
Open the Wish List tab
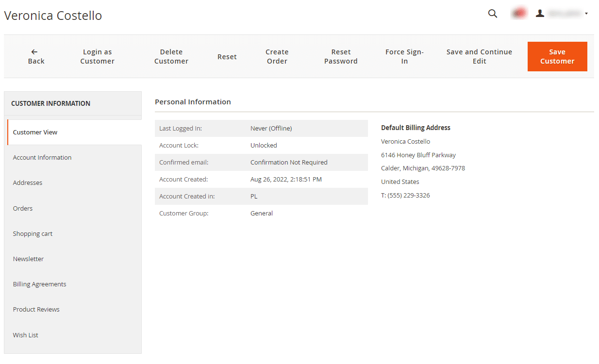[26, 335]
